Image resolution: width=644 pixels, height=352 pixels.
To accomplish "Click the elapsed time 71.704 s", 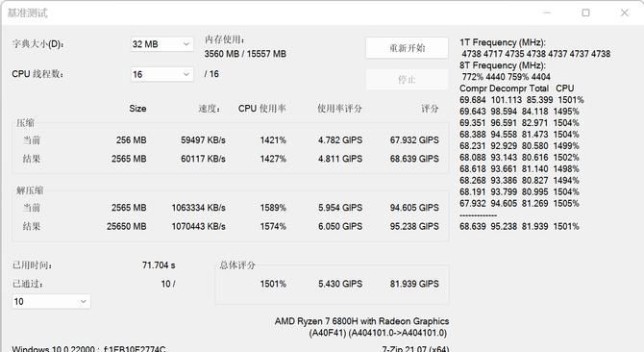I will (x=159, y=265).
